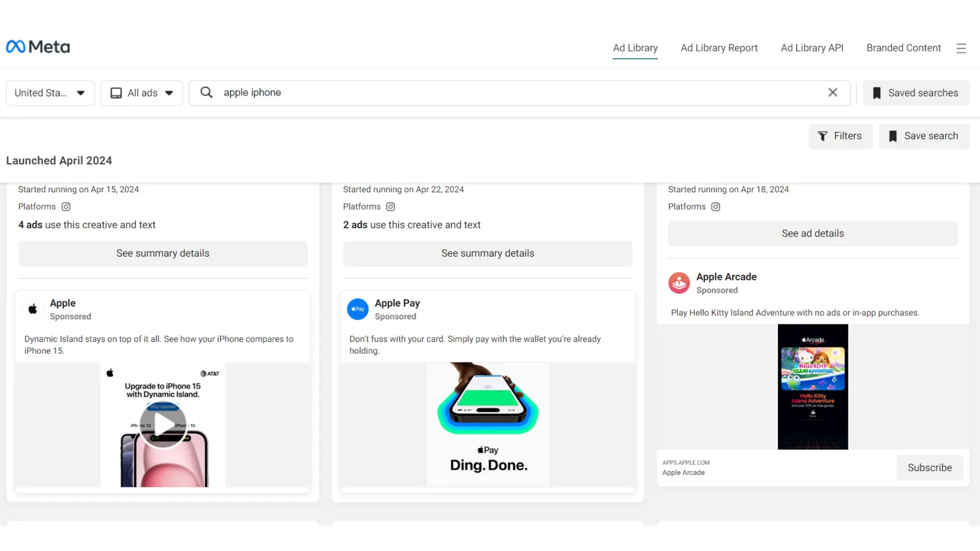Click the Apple advertiser name
The image size is (980, 551).
pos(62,303)
